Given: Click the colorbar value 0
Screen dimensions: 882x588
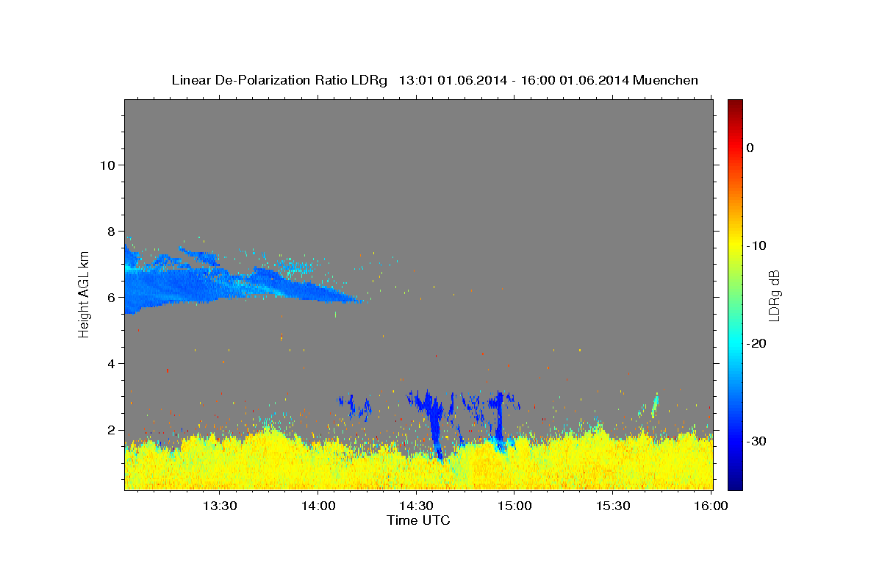Looking at the screenshot, I should pos(750,148).
